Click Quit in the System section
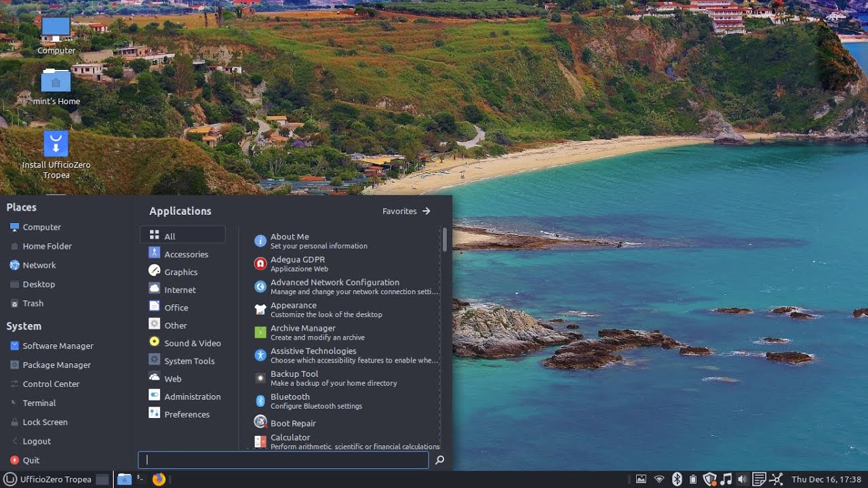 (x=31, y=460)
